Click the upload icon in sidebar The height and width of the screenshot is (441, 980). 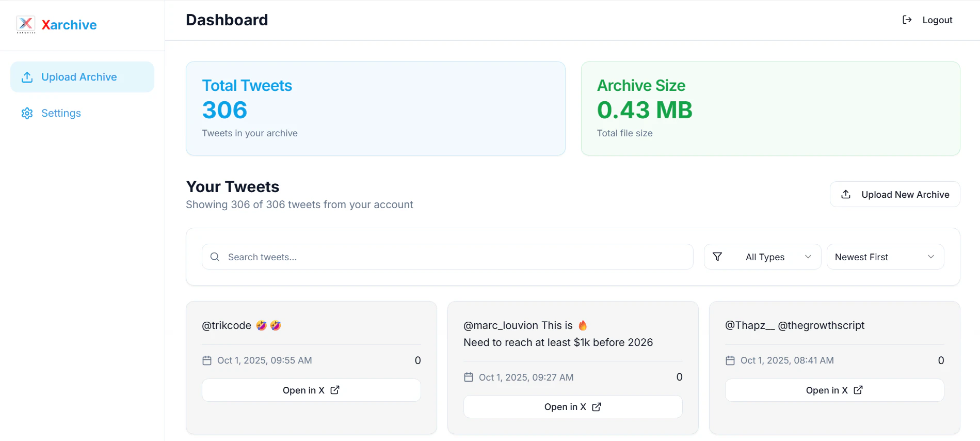tap(27, 77)
